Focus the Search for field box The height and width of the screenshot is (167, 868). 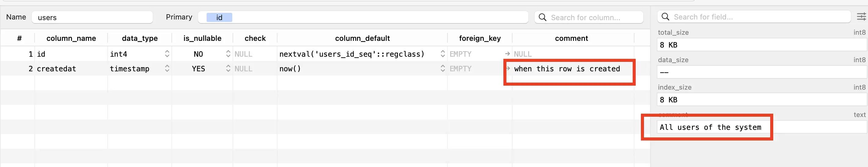(754, 17)
